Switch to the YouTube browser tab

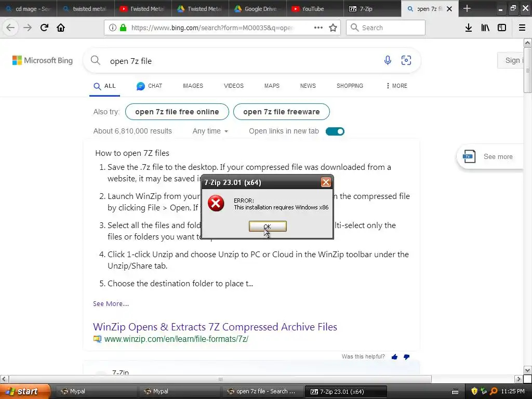[x=315, y=8]
